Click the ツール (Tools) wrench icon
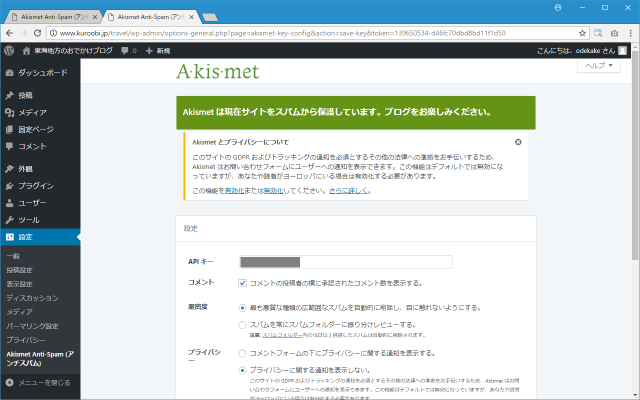The image size is (640, 400). (10, 220)
